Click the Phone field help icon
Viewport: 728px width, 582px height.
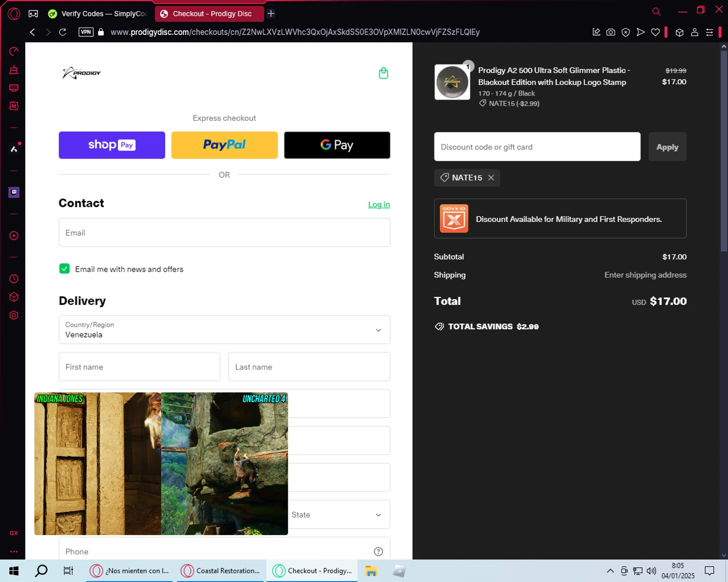[x=379, y=551]
